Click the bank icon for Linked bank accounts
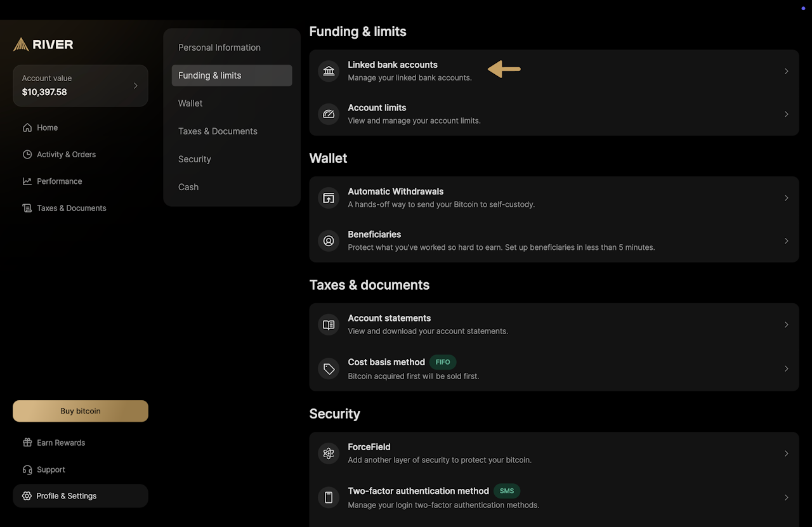The width and height of the screenshot is (812, 527). 329,71
